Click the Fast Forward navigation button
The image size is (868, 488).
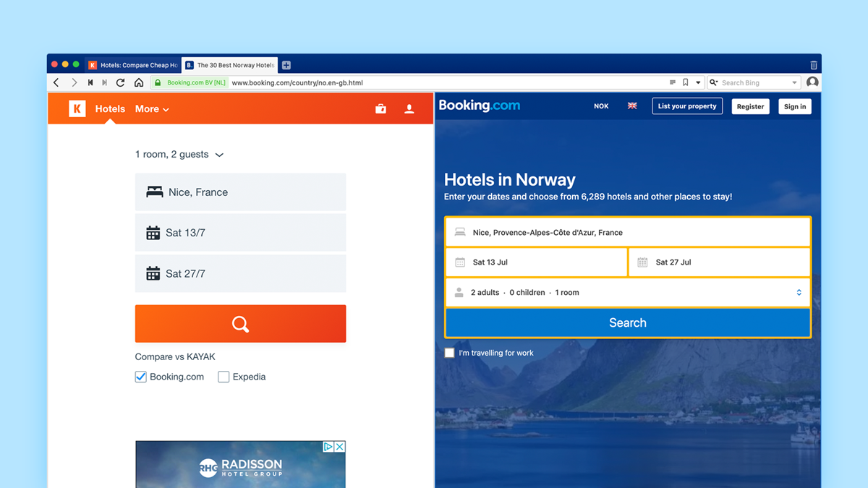point(104,83)
